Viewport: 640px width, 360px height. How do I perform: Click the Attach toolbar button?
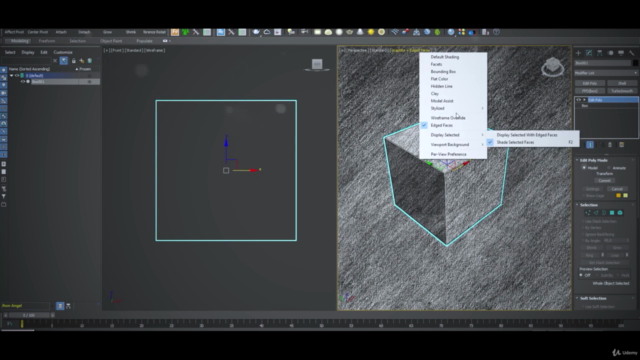pos(61,32)
